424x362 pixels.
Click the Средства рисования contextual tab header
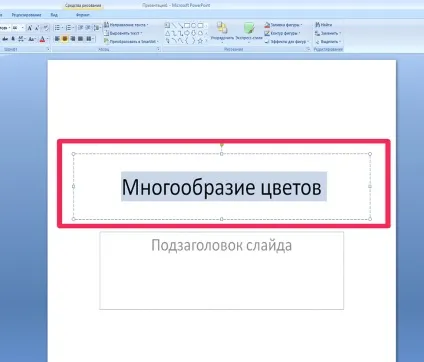point(83,5)
